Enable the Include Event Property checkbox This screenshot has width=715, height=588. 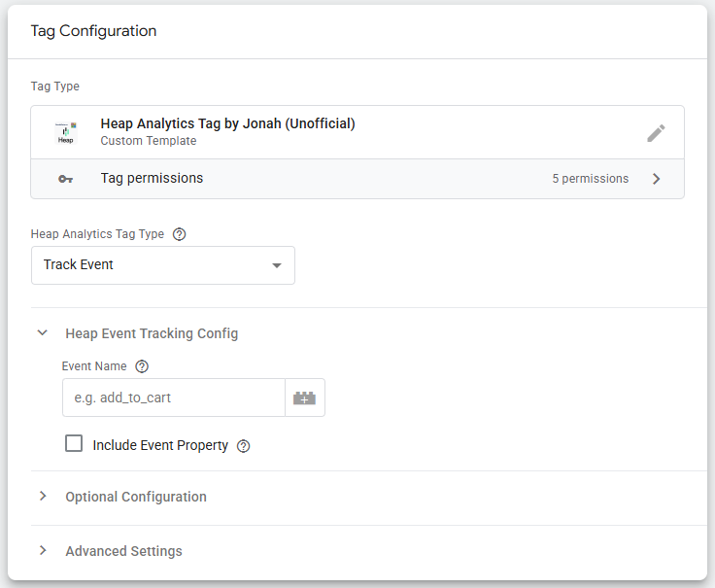[74, 443]
